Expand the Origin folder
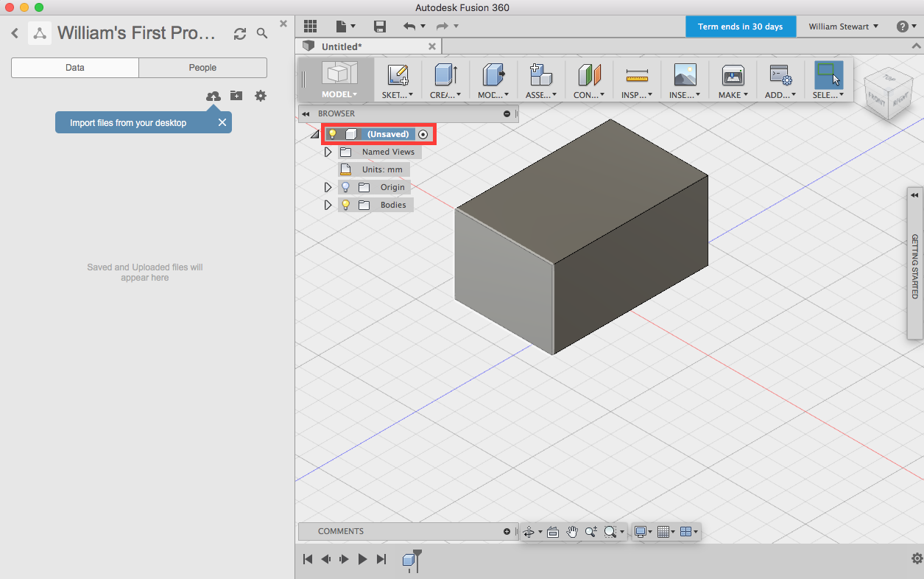 [x=328, y=187]
